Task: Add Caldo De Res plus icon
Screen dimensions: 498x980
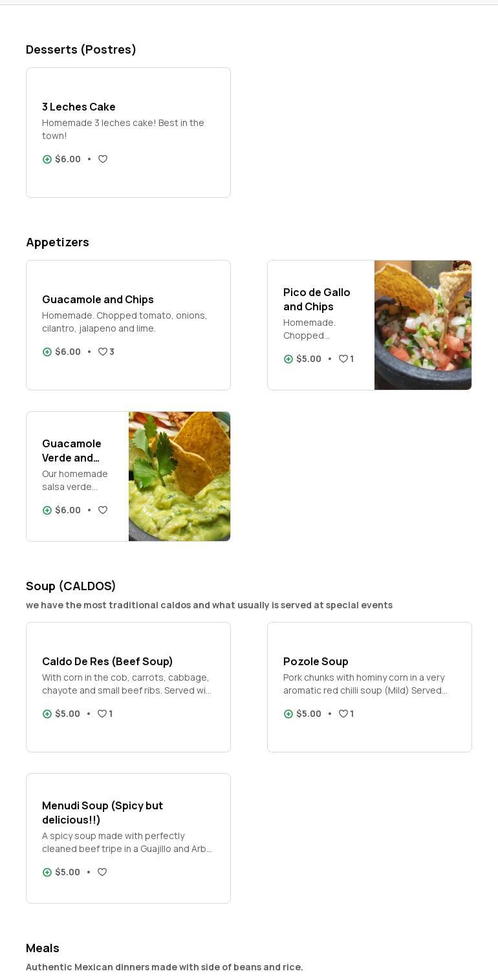Action: tap(47, 714)
